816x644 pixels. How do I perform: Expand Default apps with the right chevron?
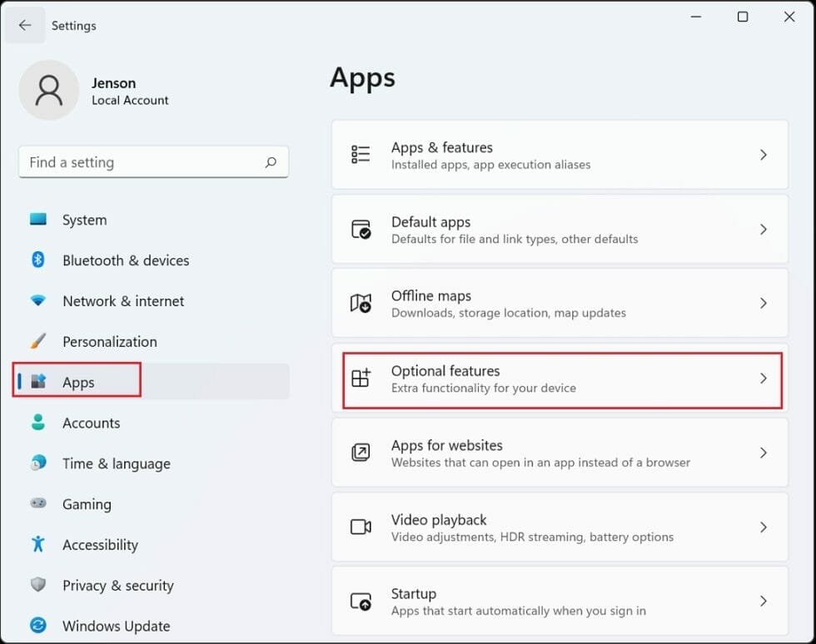click(x=764, y=229)
